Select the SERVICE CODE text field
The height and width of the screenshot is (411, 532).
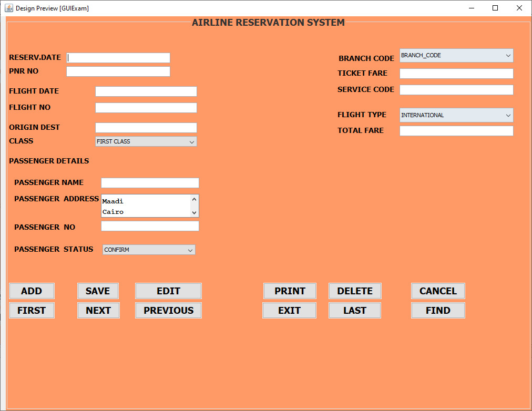pyautogui.click(x=456, y=90)
